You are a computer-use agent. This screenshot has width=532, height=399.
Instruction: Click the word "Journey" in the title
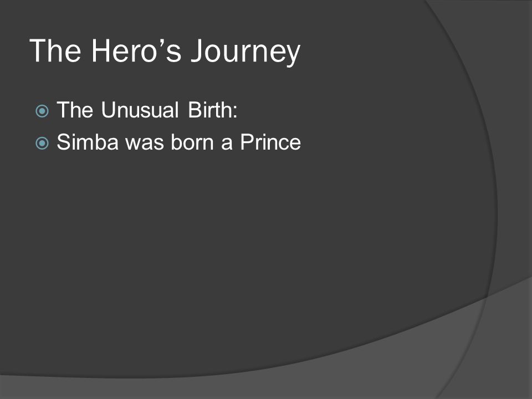pyautogui.click(x=245, y=52)
